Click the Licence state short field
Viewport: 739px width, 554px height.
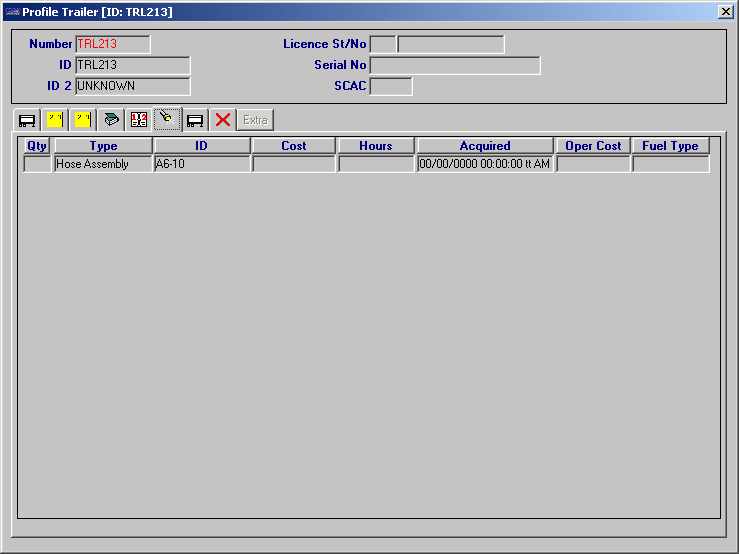tap(383, 44)
